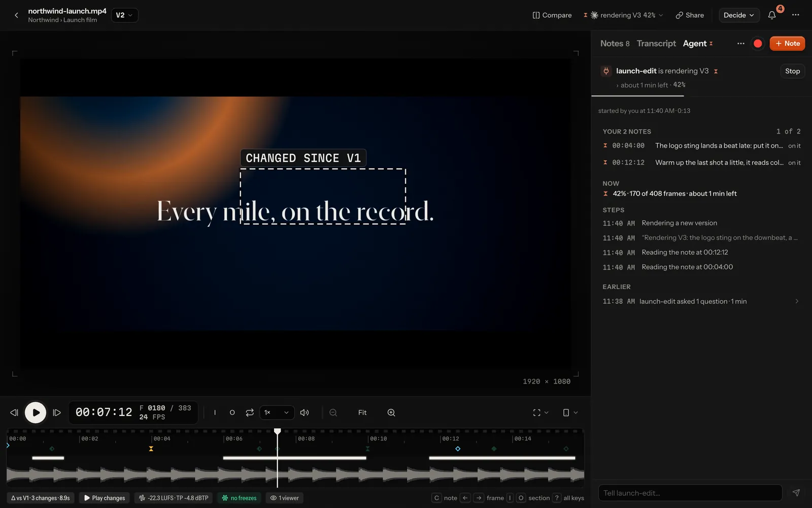Zoom out the viewer

tap(333, 412)
